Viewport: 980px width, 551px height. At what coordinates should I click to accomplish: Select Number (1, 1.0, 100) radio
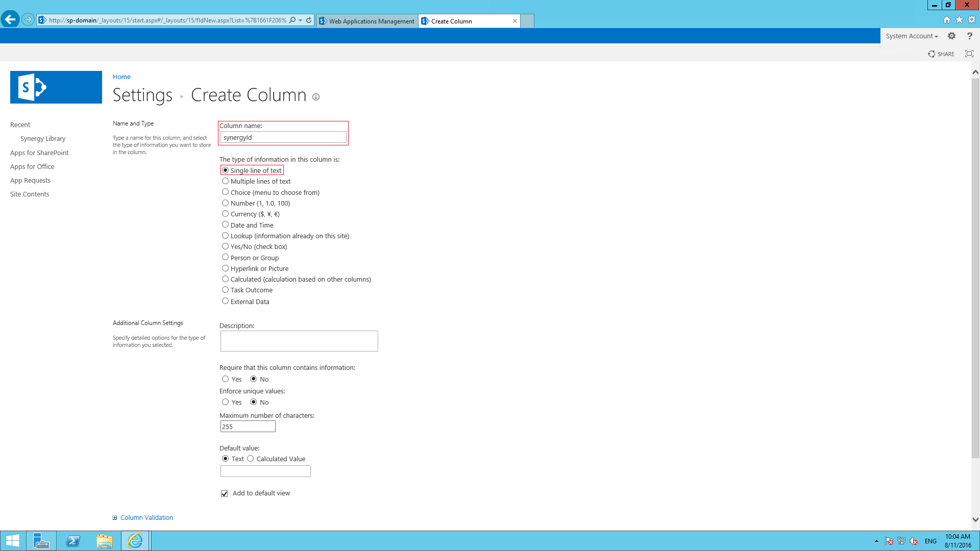click(225, 203)
